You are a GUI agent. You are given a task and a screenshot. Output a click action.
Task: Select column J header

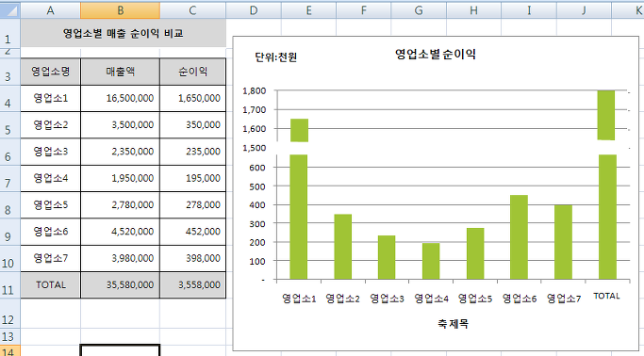pyautogui.click(x=584, y=10)
